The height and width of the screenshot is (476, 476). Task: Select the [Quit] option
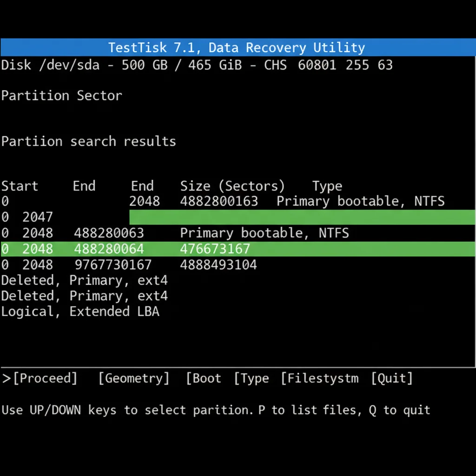392,378
